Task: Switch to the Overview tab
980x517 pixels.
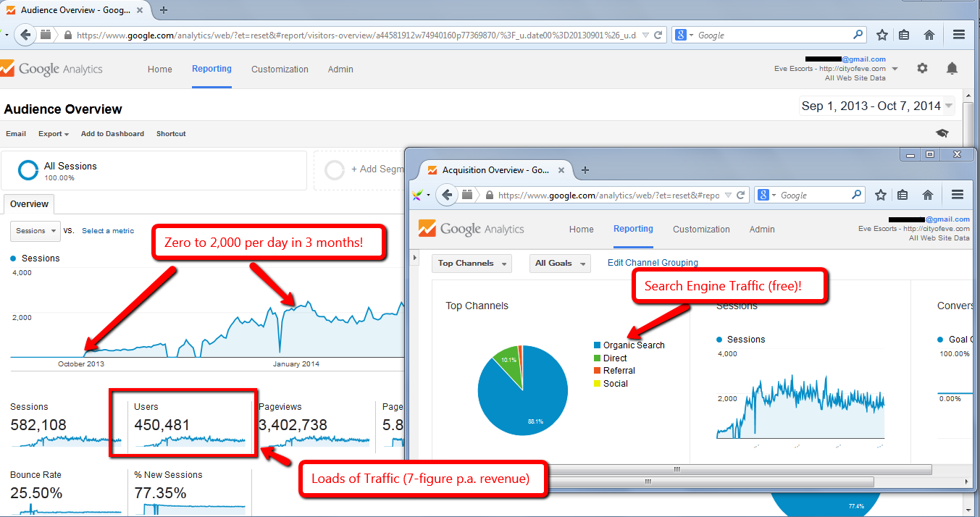Action: point(28,203)
